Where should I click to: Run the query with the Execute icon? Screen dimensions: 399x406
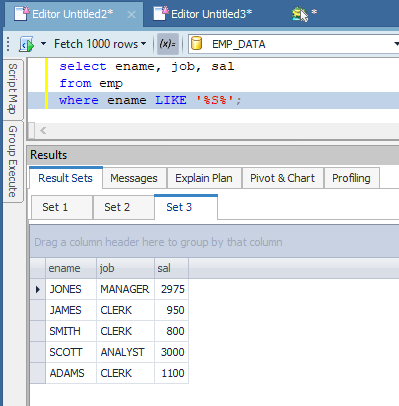coord(27,44)
